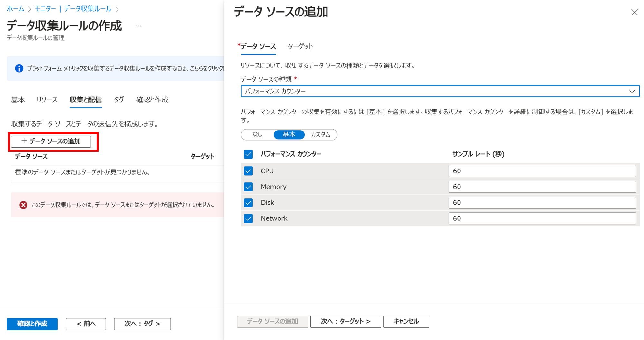
Task: Uncheck the Disk performance counter checkbox
Action: coord(248,202)
